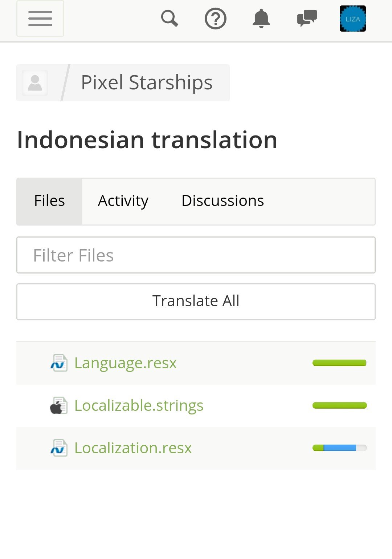
Task: Click the Localization.resx file icon
Action: pyautogui.click(x=59, y=448)
